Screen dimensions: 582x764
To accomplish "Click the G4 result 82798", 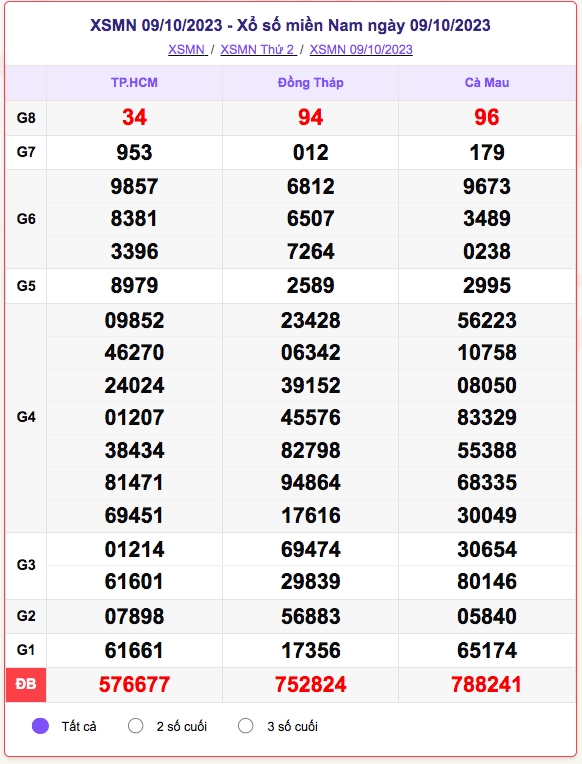I will (311, 451).
